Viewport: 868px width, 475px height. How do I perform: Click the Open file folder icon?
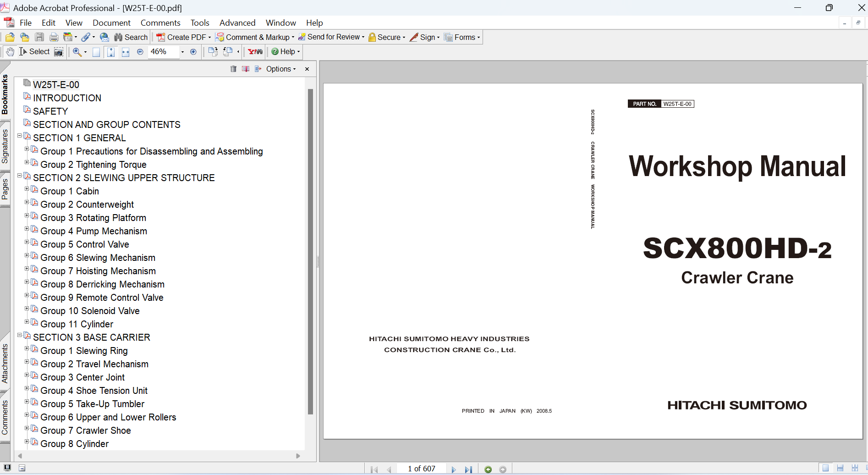[x=10, y=38]
